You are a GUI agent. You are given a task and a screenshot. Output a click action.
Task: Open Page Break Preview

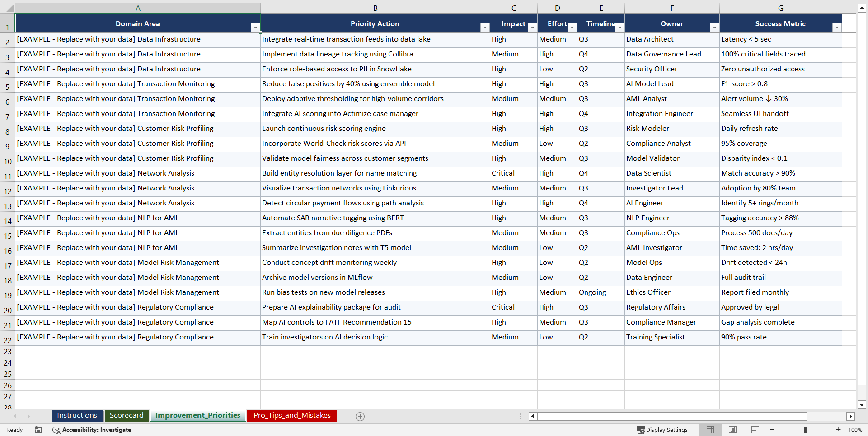click(x=755, y=430)
